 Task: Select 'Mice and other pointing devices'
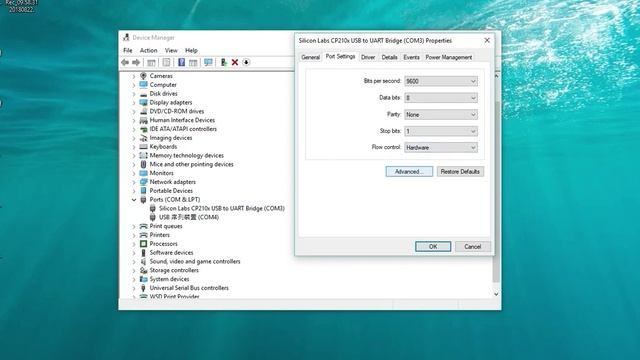[191, 164]
